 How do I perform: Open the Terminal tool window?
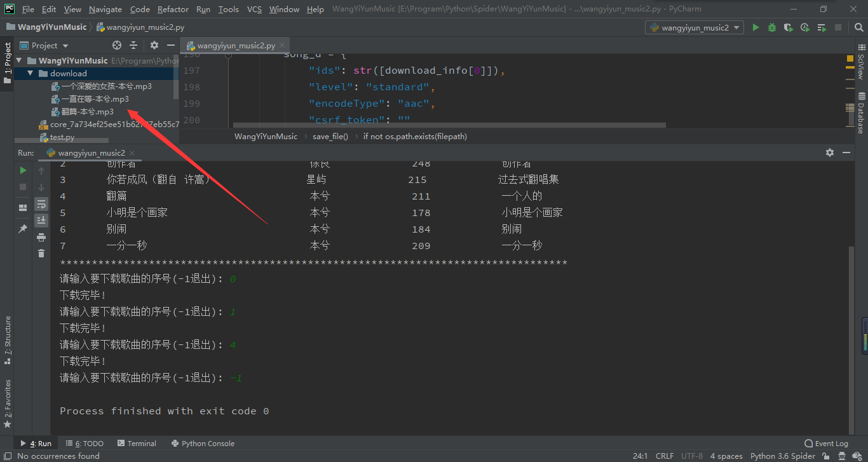[x=136, y=444]
